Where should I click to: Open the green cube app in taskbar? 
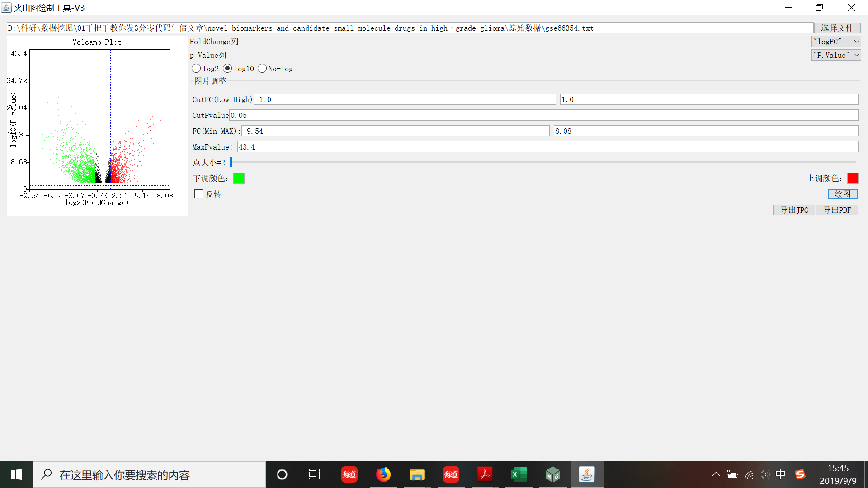(553, 474)
